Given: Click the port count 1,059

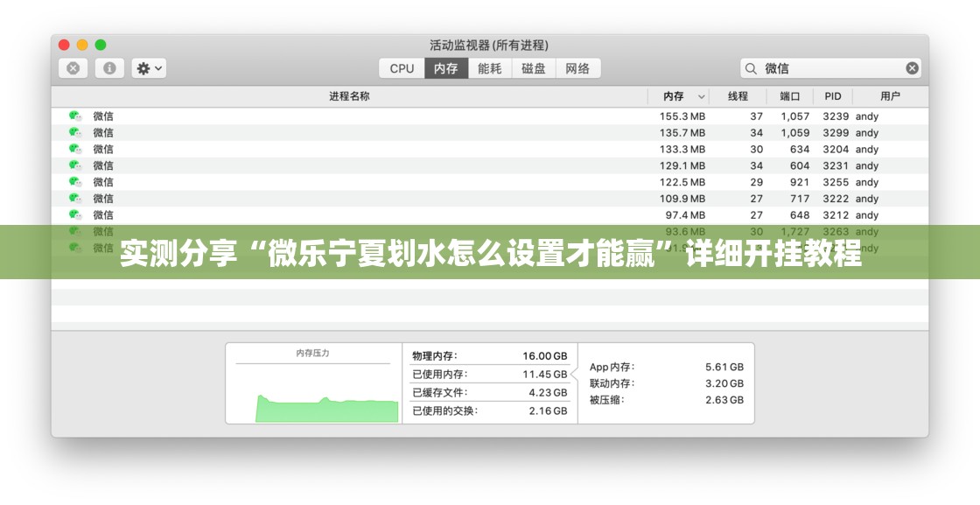Looking at the screenshot, I should 795,132.
